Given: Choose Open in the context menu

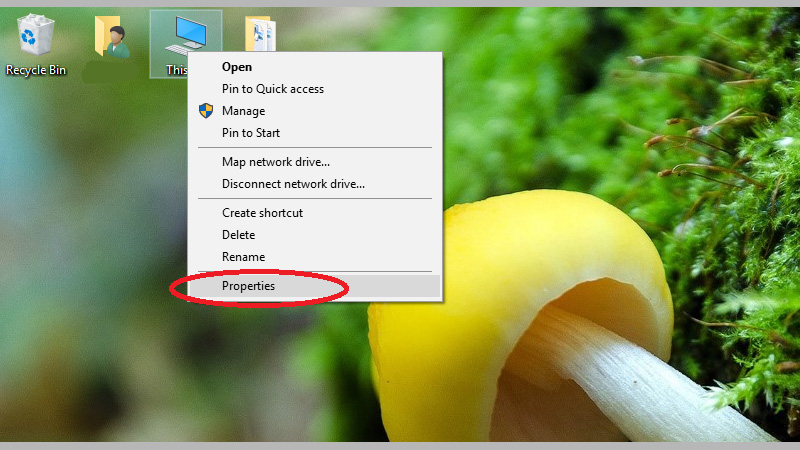Looking at the screenshot, I should 314,67.
